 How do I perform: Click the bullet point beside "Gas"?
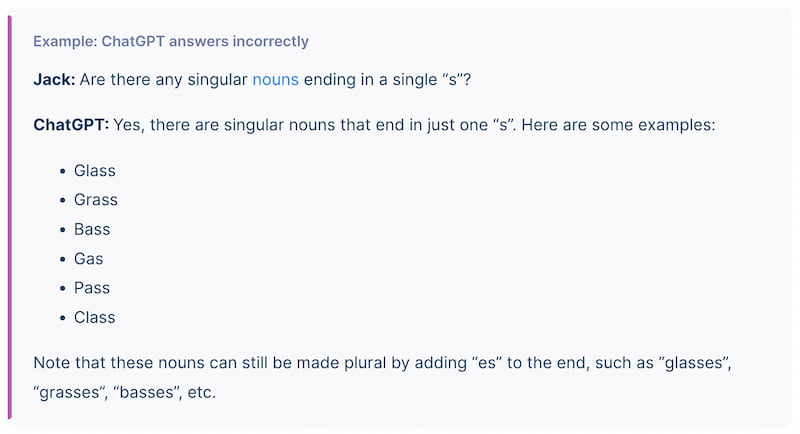[63, 259]
